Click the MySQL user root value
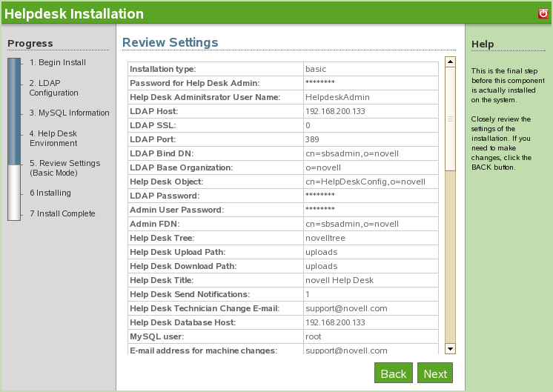The image size is (553, 392). coord(314,336)
